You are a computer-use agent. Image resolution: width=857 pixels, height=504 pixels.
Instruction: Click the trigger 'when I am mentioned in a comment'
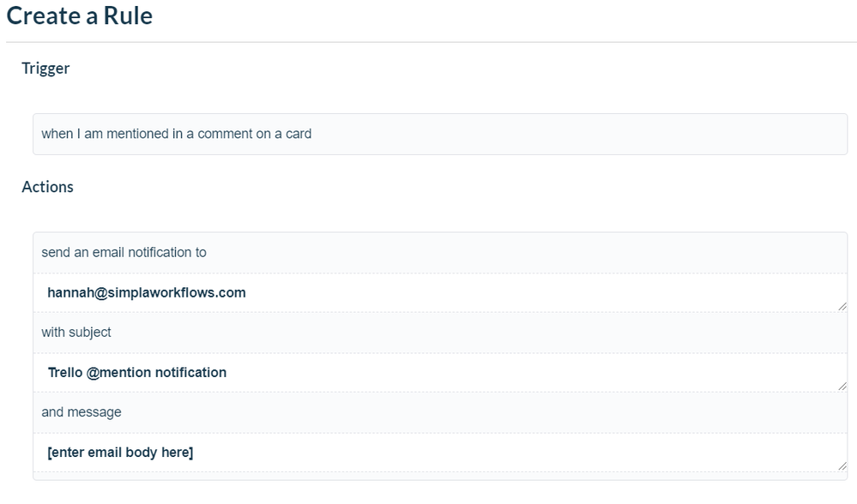click(x=175, y=134)
